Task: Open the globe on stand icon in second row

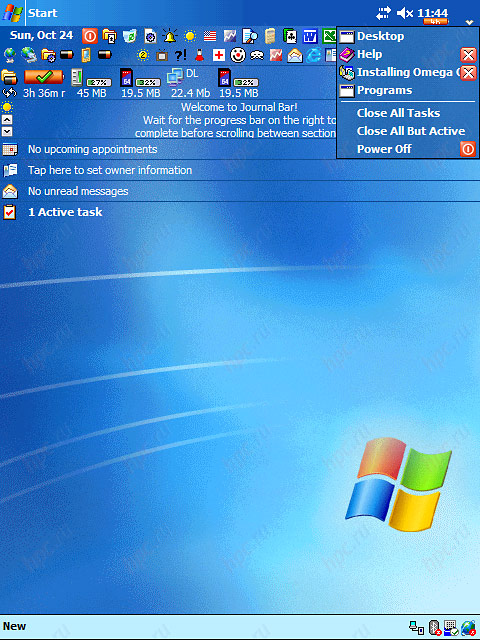Action: [x=10, y=55]
